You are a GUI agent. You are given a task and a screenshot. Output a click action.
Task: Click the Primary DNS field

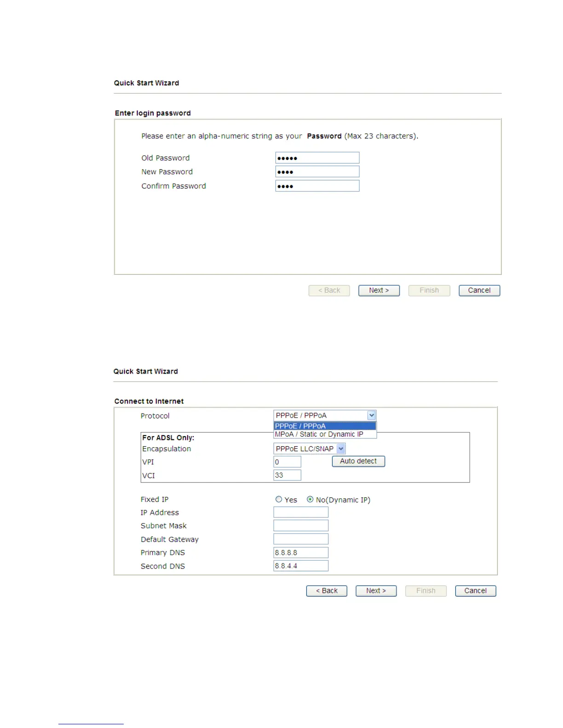pyautogui.click(x=301, y=553)
